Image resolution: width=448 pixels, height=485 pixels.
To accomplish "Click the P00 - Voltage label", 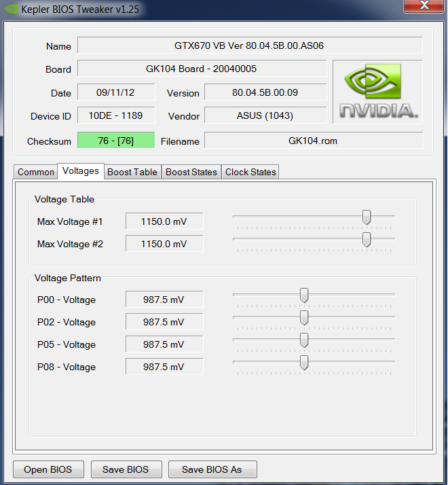I will pyautogui.click(x=67, y=300).
